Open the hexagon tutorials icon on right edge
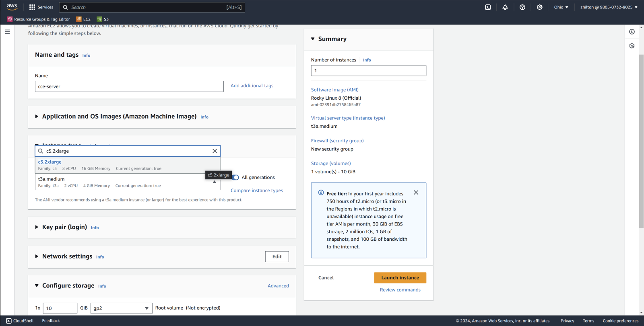The image size is (644, 326). (632, 46)
